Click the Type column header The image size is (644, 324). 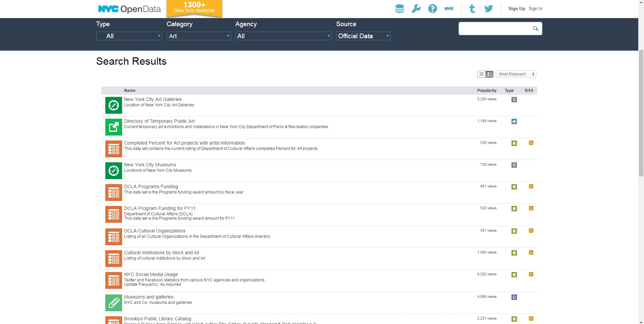coord(509,91)
